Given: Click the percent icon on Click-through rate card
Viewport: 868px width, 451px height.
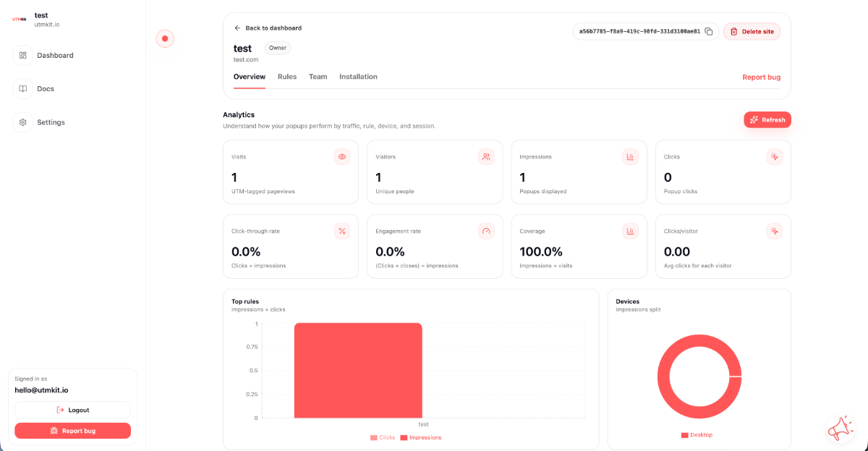Looking at the screenshot, I should tap(342, 231).
